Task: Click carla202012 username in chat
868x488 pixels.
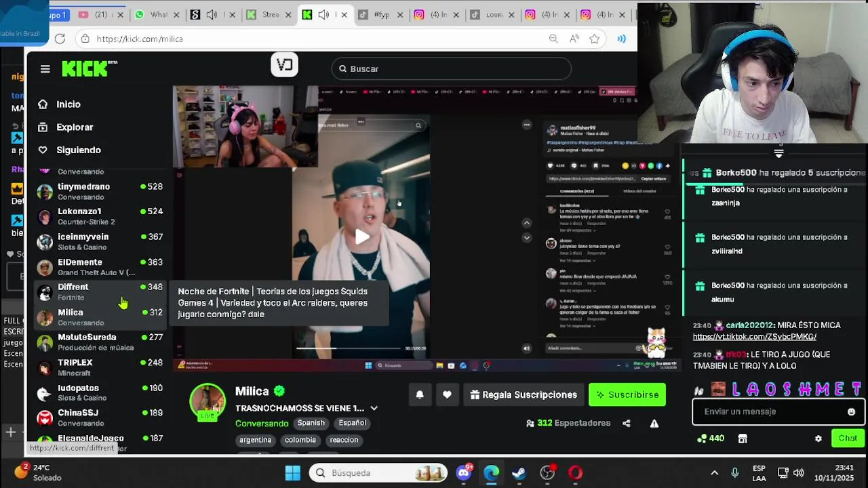Action: 749,325
